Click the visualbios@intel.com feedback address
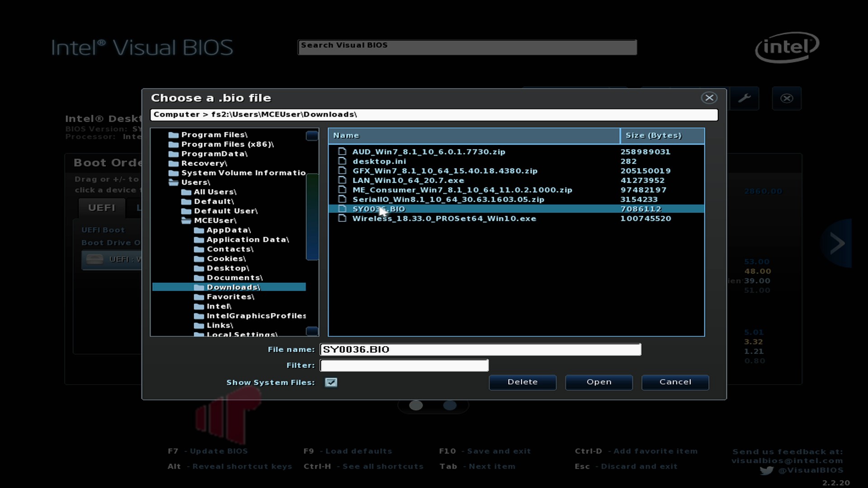The width and height of the screenshot is (868, 488). point(787,460)
